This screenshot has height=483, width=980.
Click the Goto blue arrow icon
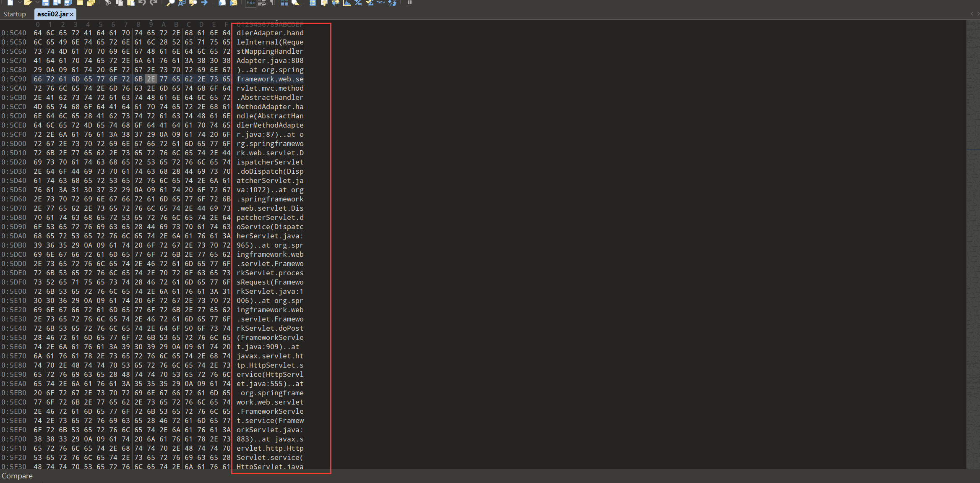click(x=204, y=3)
